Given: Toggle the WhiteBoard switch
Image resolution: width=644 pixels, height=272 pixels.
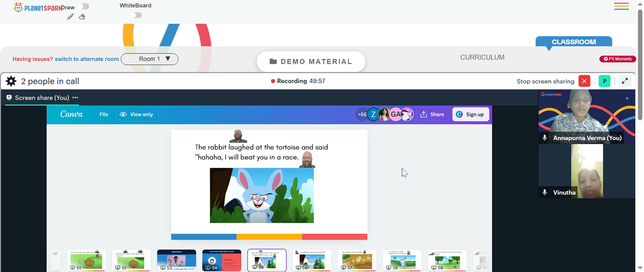Looking at the screenshot, I should [136, 15].
